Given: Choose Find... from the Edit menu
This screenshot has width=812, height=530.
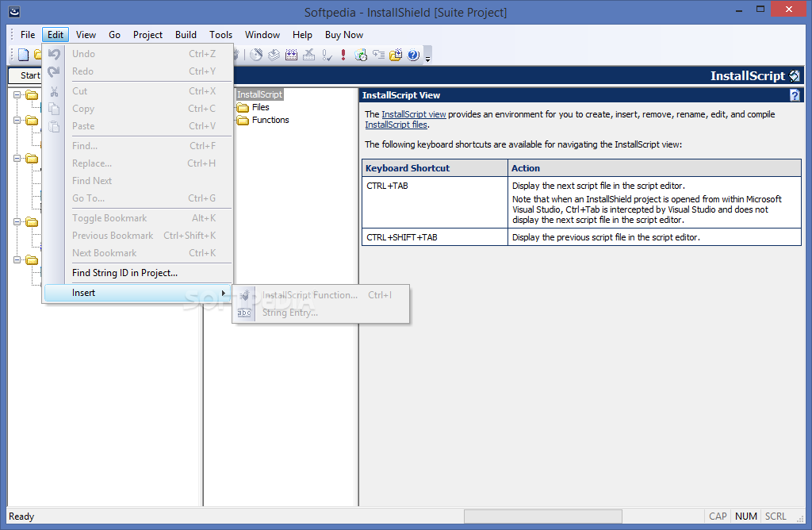Looking at the screenshot, I should (138, 146).
